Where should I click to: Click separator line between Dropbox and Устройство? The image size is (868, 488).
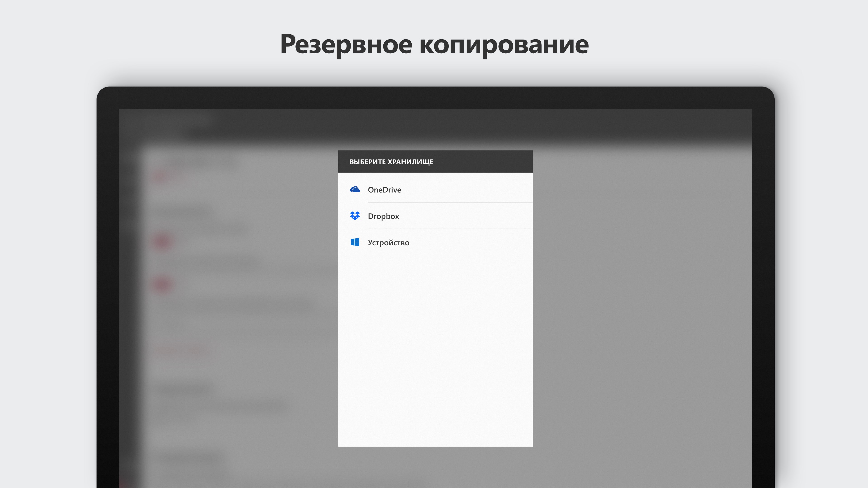450,229
